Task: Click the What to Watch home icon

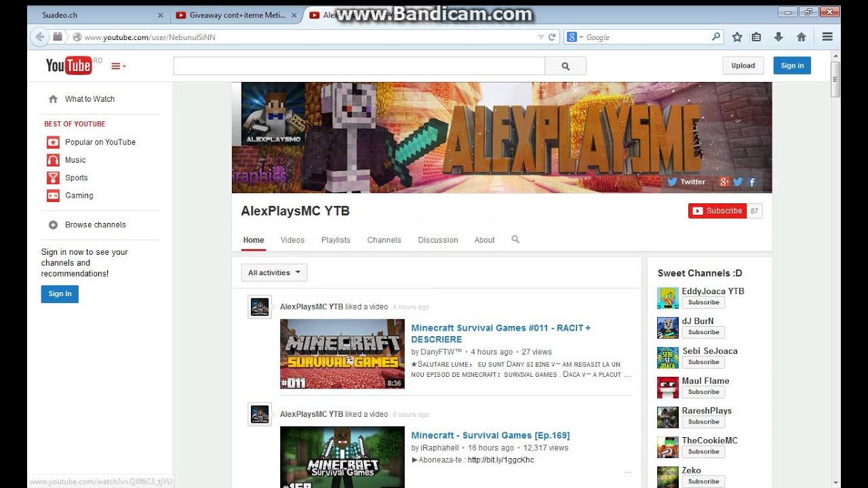Action: [53, 99]
